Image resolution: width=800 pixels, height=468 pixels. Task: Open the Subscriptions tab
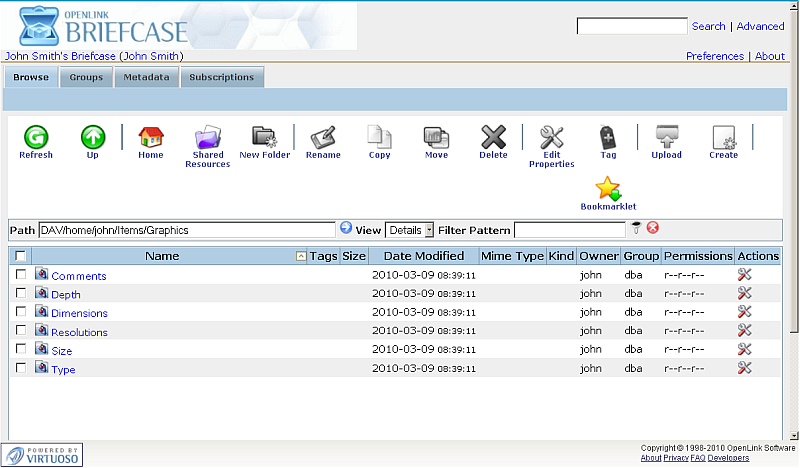click(x=222, y=78)
